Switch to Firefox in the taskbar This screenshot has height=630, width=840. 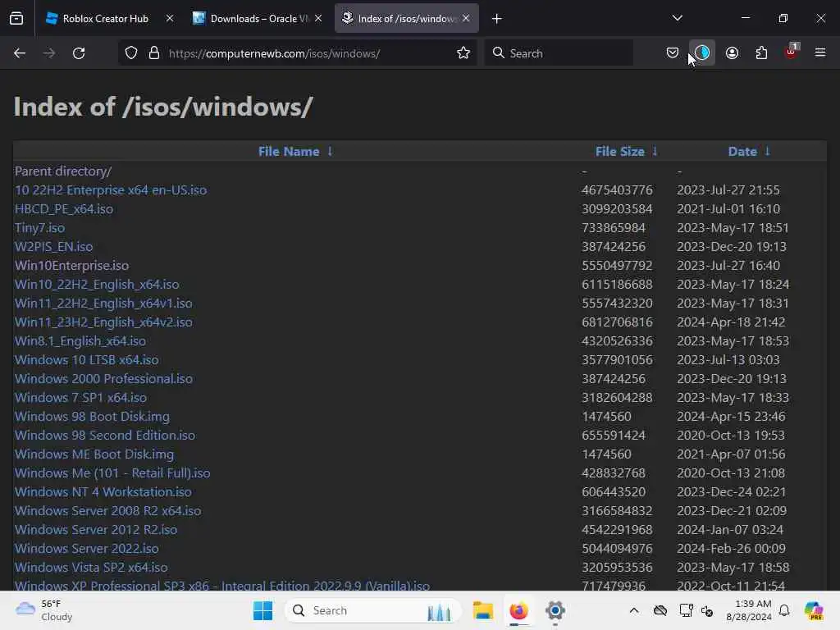pyautogui.click(x=518, y=610)
